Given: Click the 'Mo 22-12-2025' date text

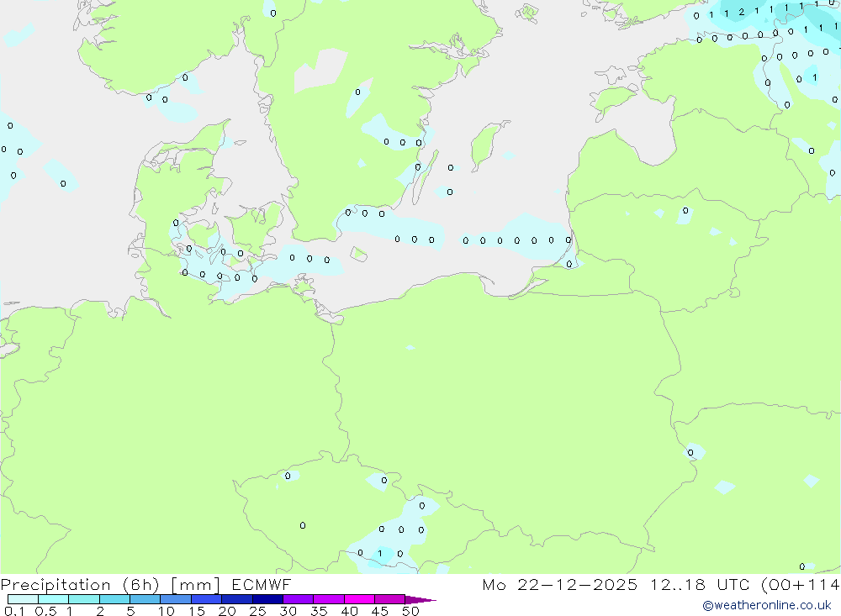Looking at the screenshot, I should point(560,585).
